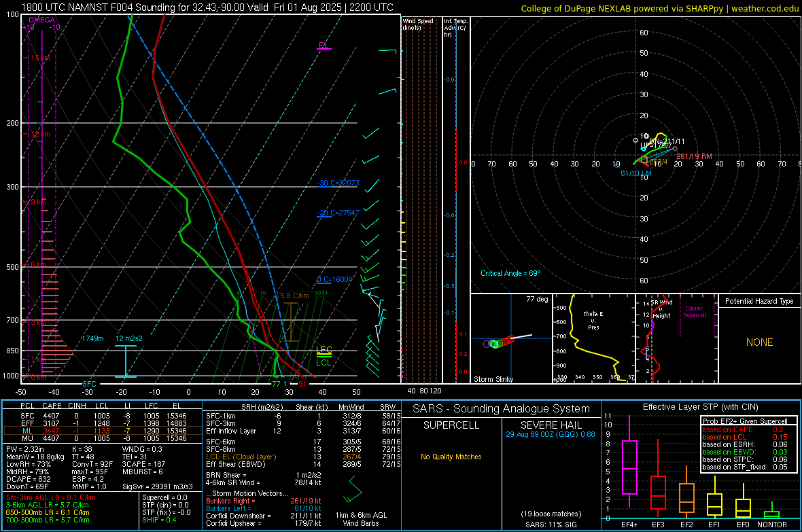802x532 pixels.
Task: Select the SFC parcel row
Action: pyautogui.click(x=103, y=416)
